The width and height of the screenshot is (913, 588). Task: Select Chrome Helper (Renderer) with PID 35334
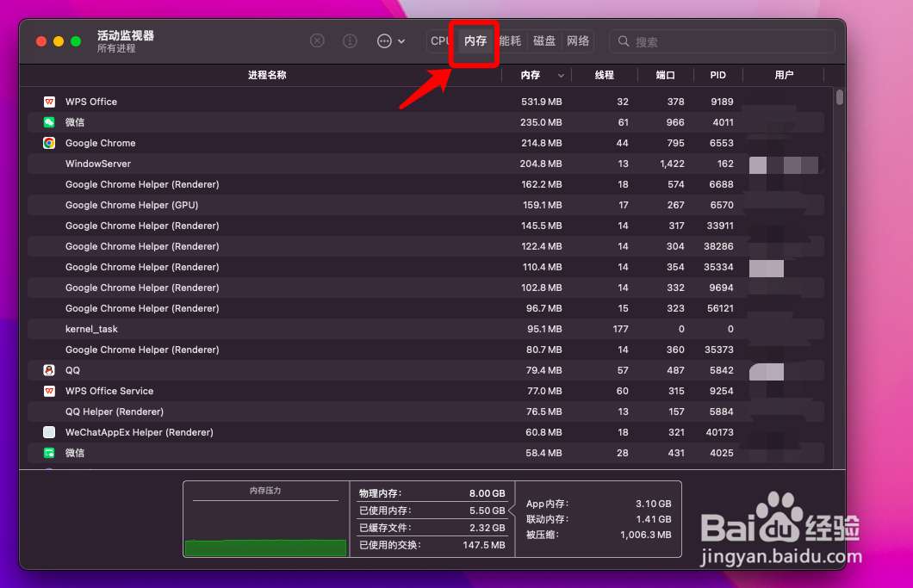click(x=425, y=267)
